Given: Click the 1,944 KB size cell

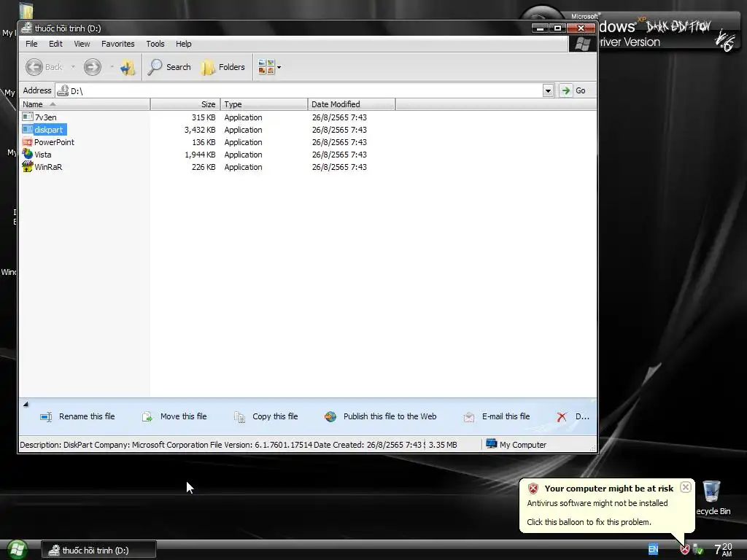Looking at the screenshot, I should (200, 155).
